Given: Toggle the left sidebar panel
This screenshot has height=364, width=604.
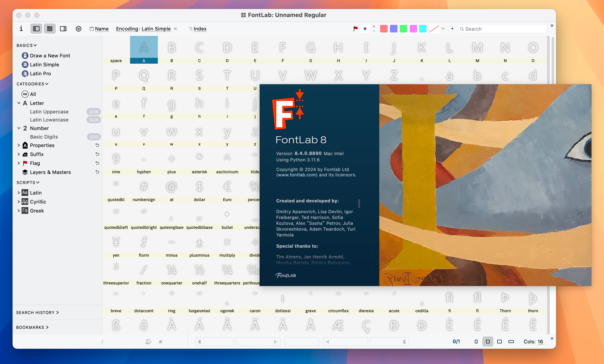Looking at the screenshot, I should tap(36, 29).
